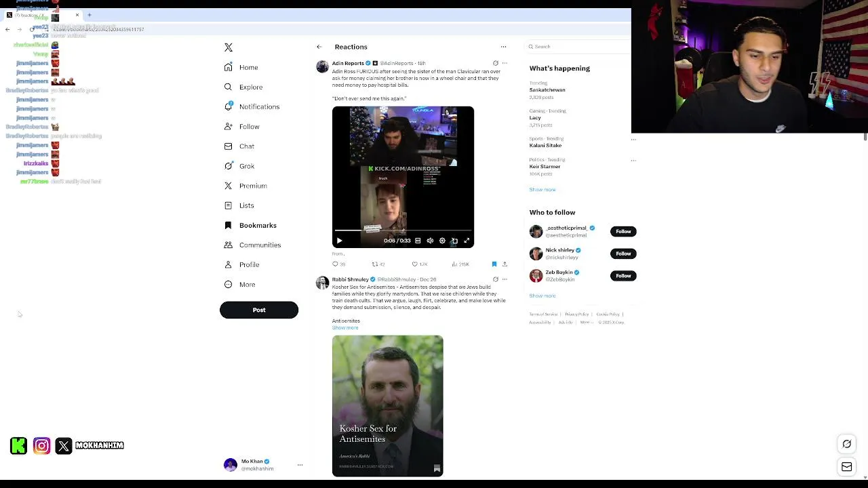Open more options on Rabbi Shmuley post
868x488 pixels.
tap(505, 279)
